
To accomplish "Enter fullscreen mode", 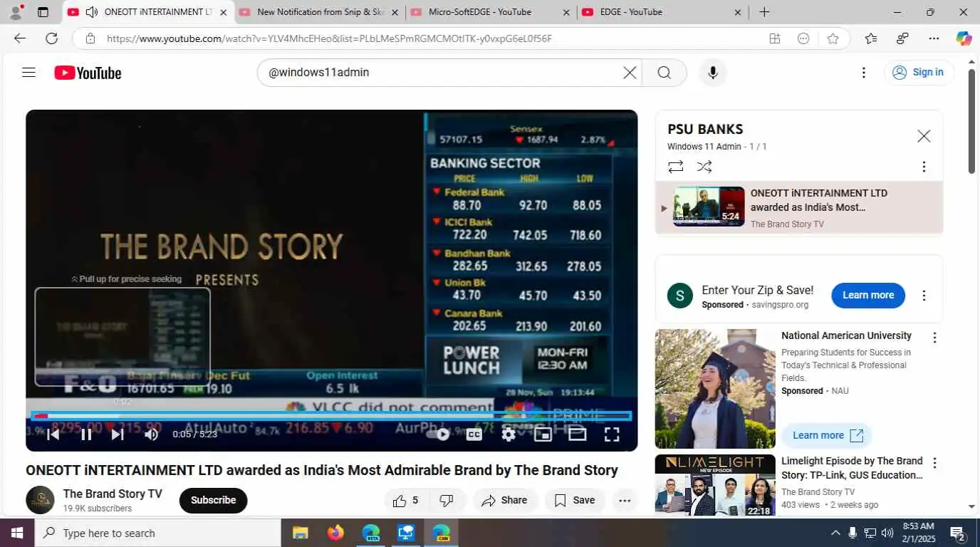I will [612, 434].
